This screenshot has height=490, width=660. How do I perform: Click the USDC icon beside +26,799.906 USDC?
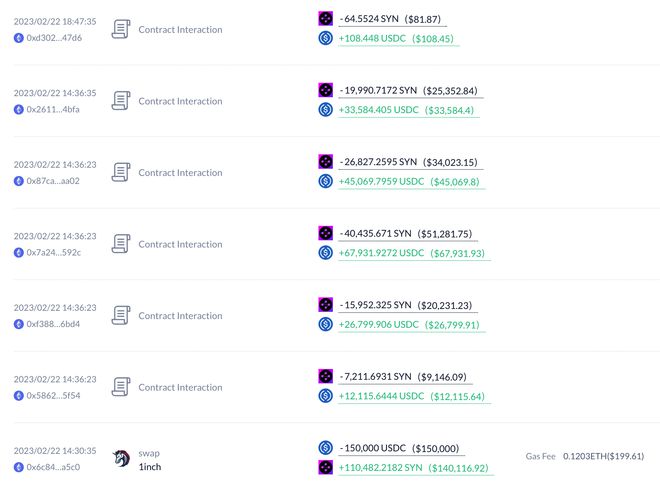click(325, 324)
